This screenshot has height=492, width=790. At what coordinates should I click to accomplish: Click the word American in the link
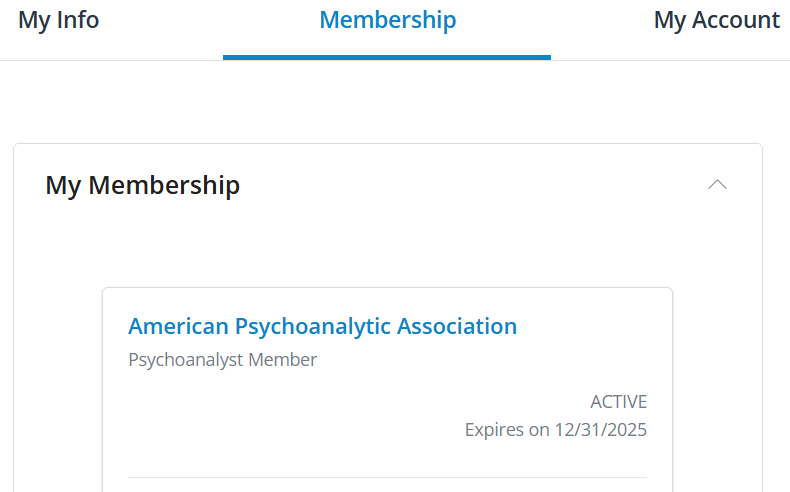click(x=178, y=326)
